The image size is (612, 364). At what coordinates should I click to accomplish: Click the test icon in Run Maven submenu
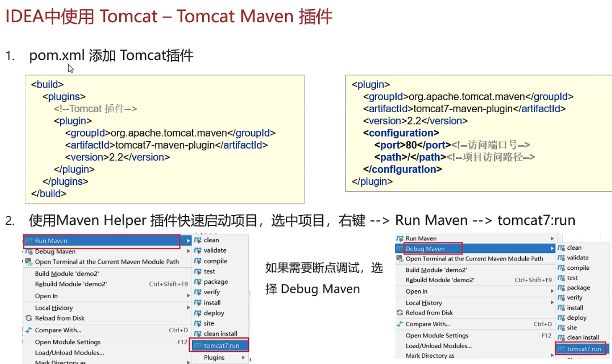(198, 271)
